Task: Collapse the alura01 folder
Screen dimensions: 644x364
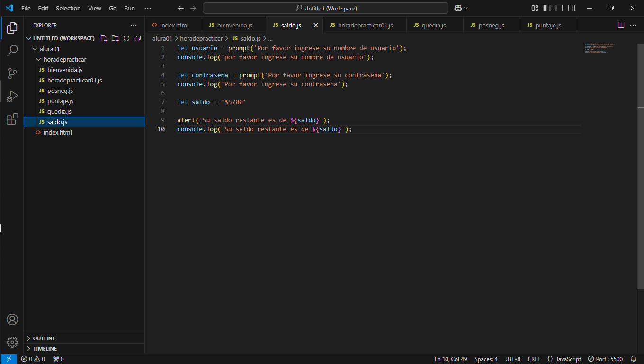Action: (x=49, y=49)
